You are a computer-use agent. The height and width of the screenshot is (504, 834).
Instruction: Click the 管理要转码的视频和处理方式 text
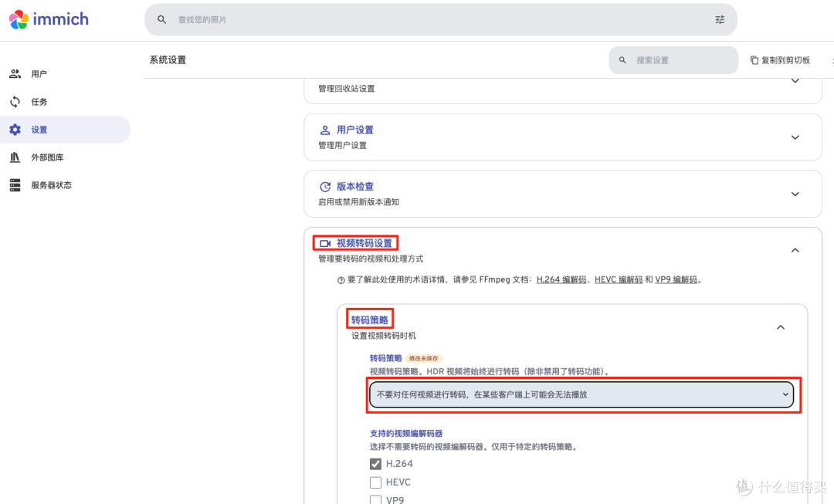point(371,259)
